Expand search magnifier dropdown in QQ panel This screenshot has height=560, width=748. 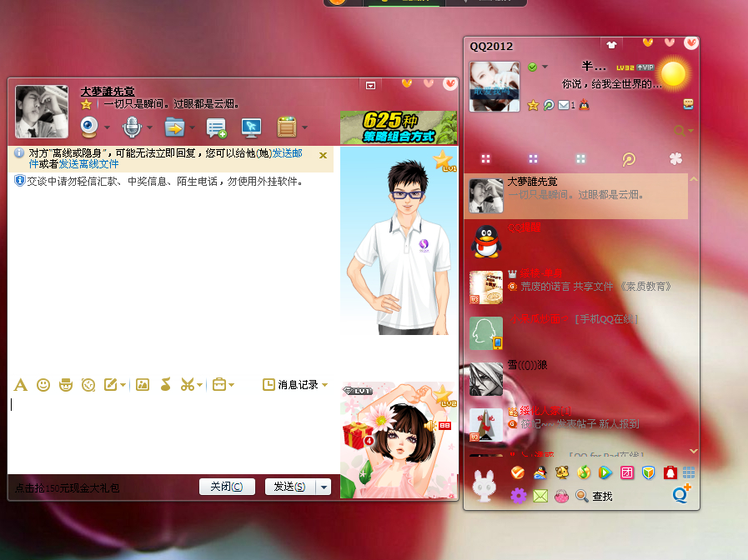click(x=690, y=130)
